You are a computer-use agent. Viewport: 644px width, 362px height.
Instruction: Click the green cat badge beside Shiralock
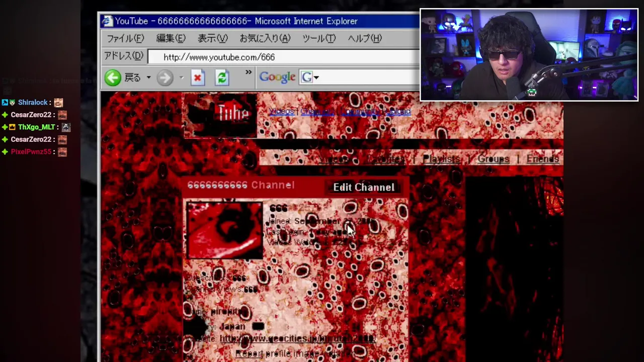coord(13,103)
